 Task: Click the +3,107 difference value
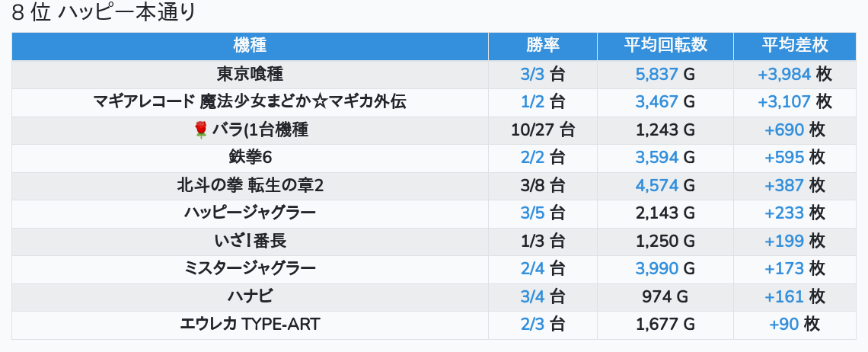point(784,102)
